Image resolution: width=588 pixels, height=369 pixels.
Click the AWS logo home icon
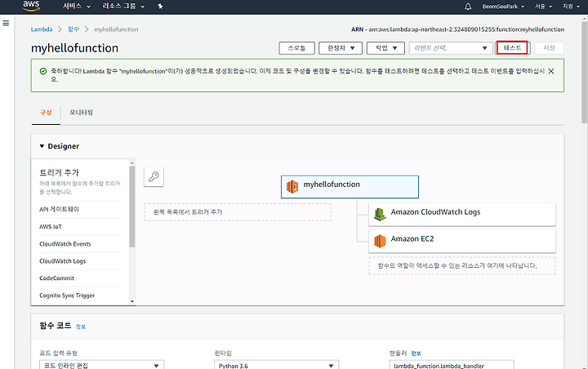31,6
